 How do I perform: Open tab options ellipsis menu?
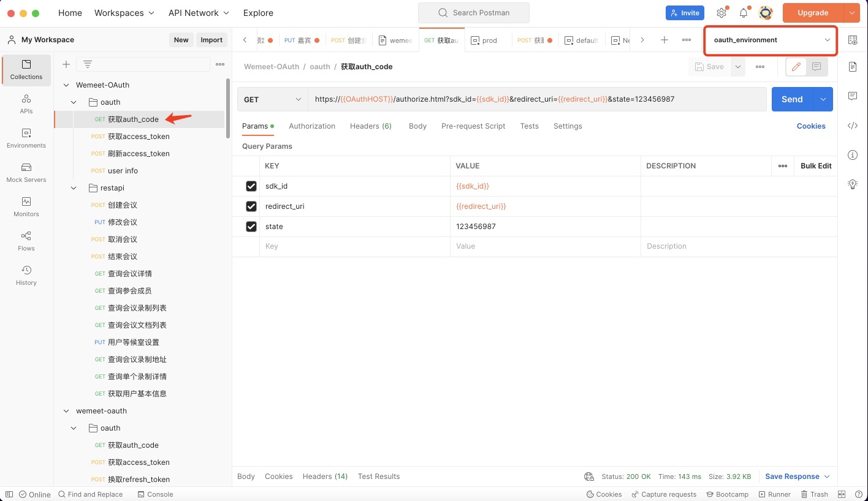687,40
